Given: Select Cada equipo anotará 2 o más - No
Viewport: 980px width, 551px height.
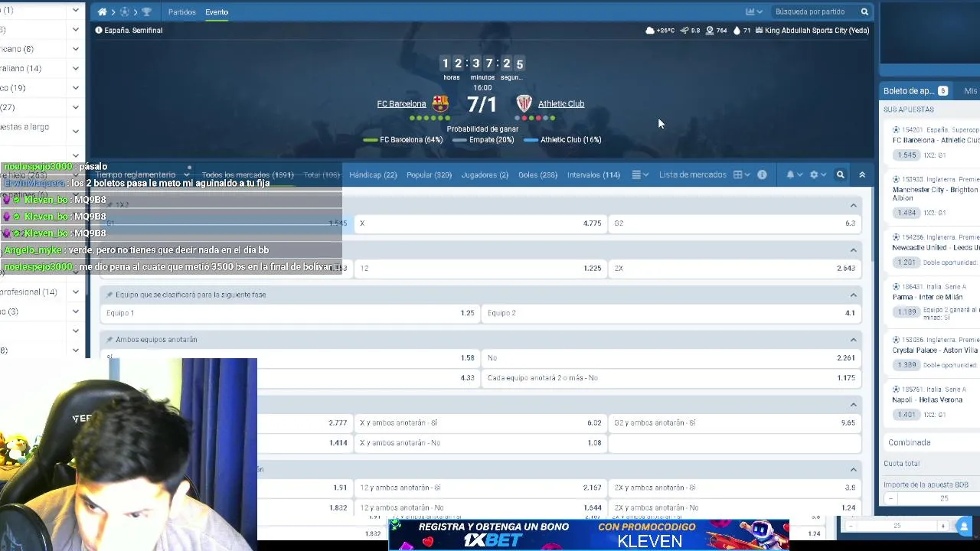Looking at the screenshot, I should [671, 378].
